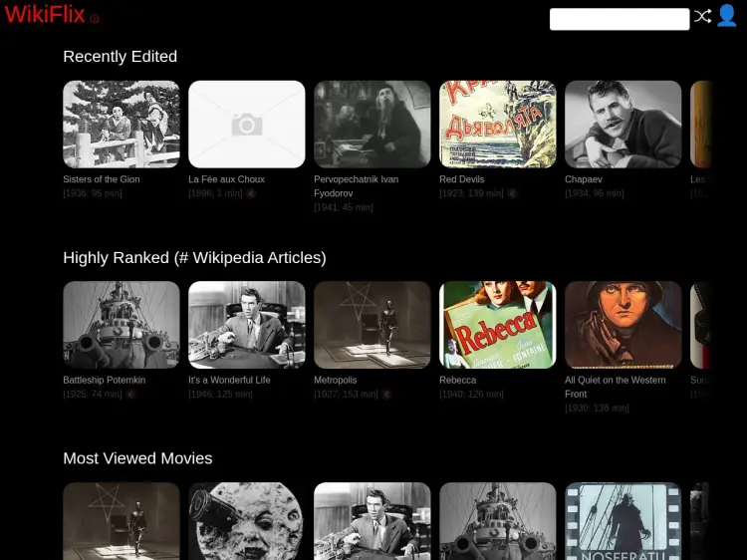Click the Pervopechatnik Ivan Fyodorov title
Viewport: 747px width, 560px height.
pos(356,186)
